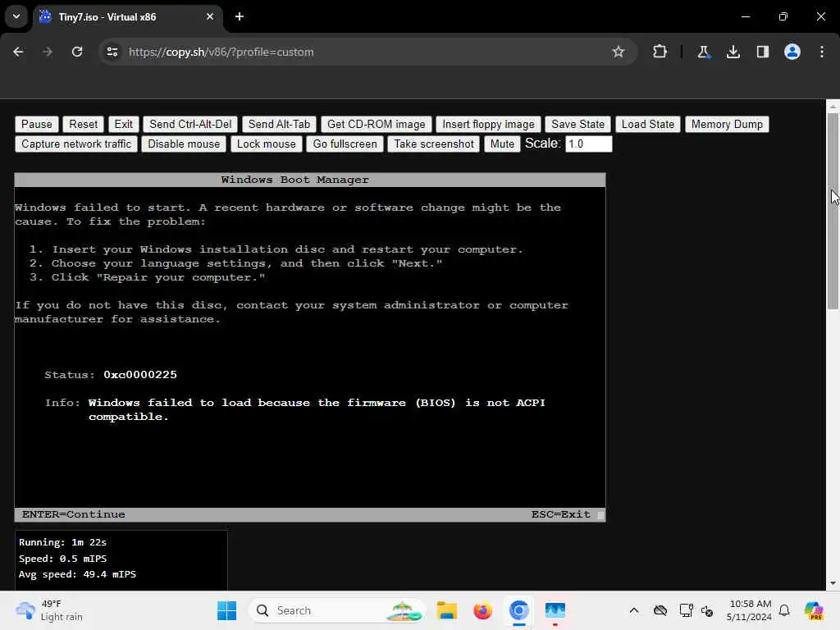
Task: Click Get CD-ROM image
Action: [x=376, y=125]
